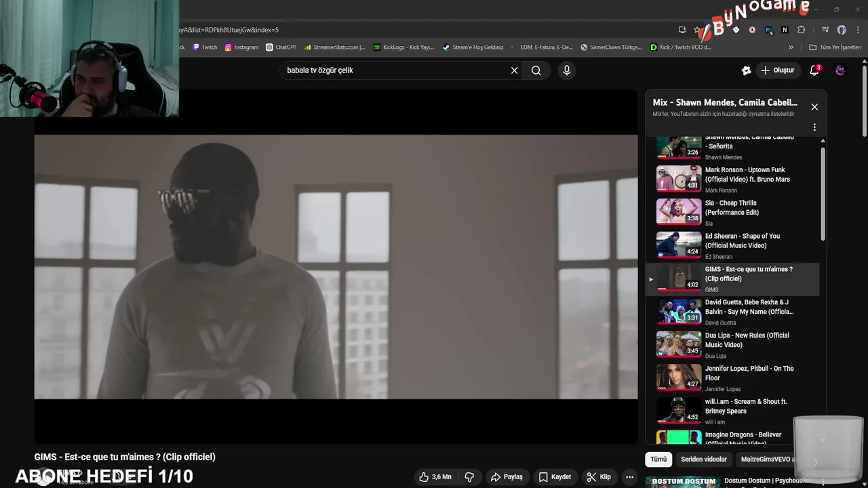Click the Klip clip button
Image resolution: width=868 pixels, height=488 pixels.
pos(599,477)
